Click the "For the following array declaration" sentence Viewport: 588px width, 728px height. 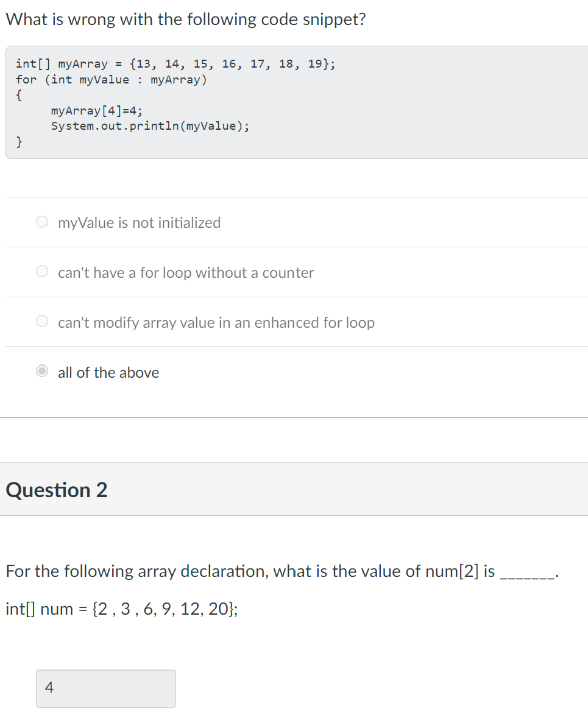point(250,571)
